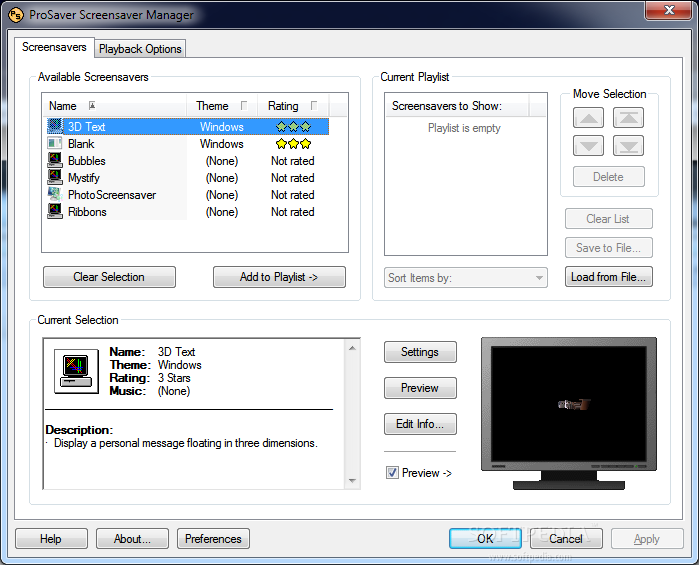This screenshot has width=699, height=565.
Task: Click the description scrollbar down arrow
Action: point(352,480)
